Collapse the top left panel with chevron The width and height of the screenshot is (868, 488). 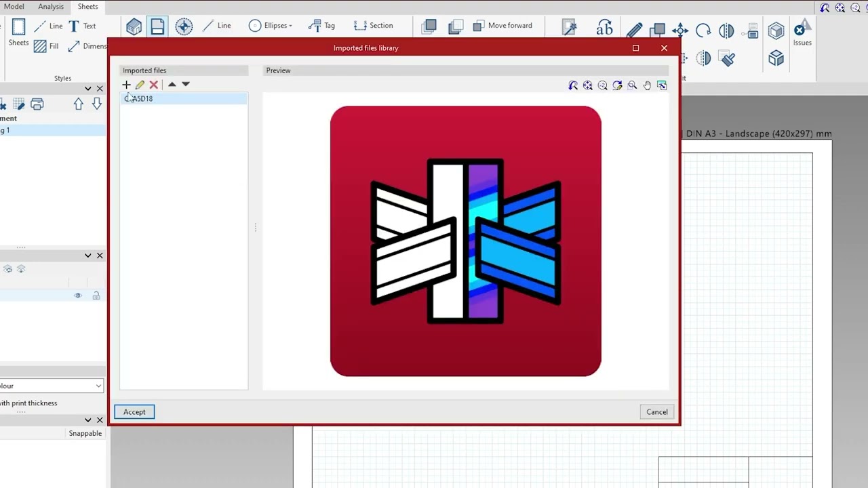(x=87, y=89)
